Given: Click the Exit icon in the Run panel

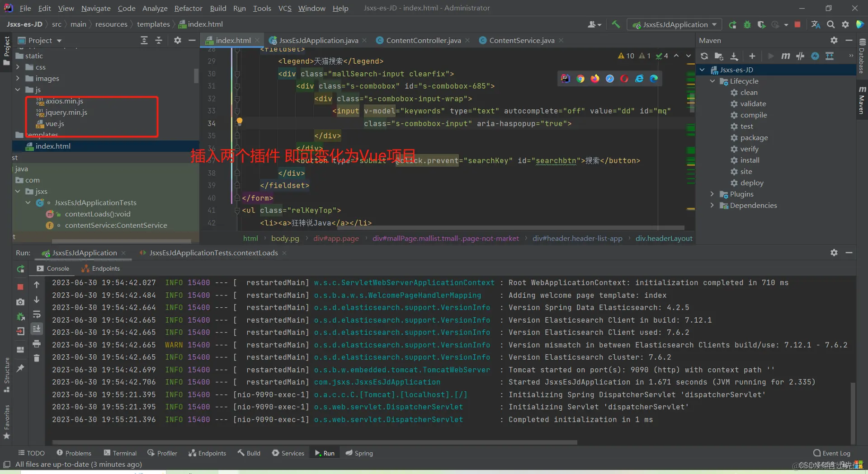Looking at the screenshot, I should (x=20, y=331).
